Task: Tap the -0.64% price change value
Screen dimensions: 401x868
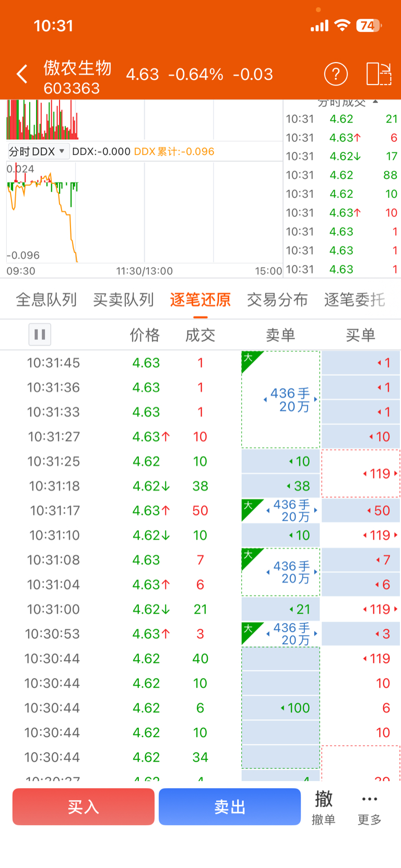Action: 196,75
